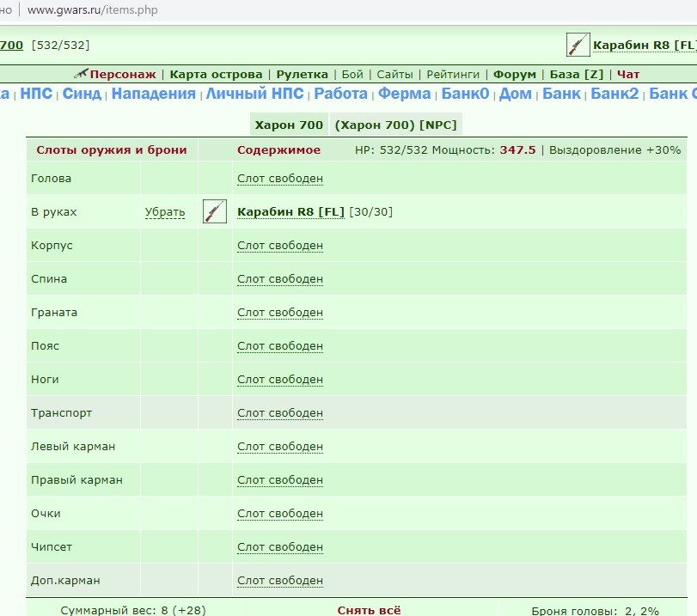
Task: Open the Ферма blue link
Action: click(404, 94)
